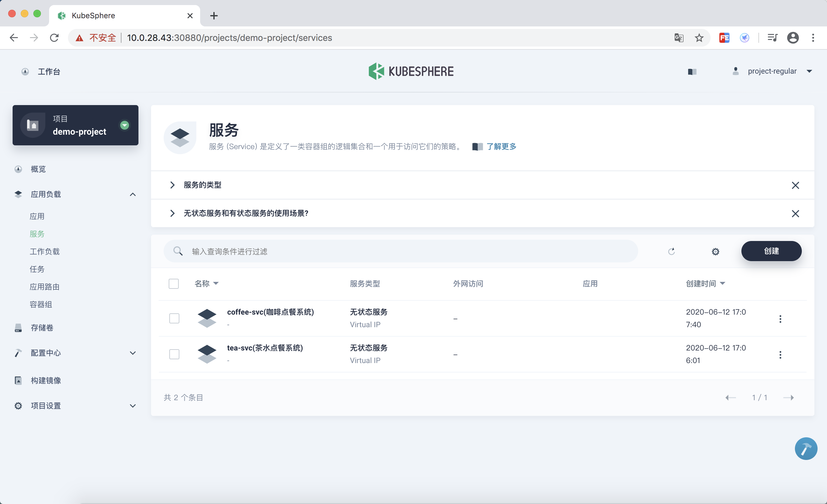Check the coffee-svc row checkbox
Image resolution: width=827 pixels, height=504 pixels.
174,318
